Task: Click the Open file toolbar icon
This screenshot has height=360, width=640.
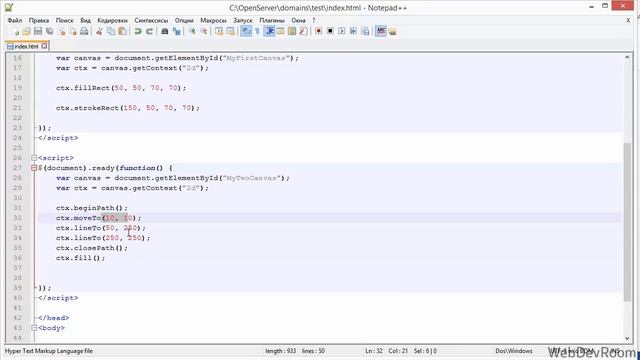Action: click(x=27, y=31)
